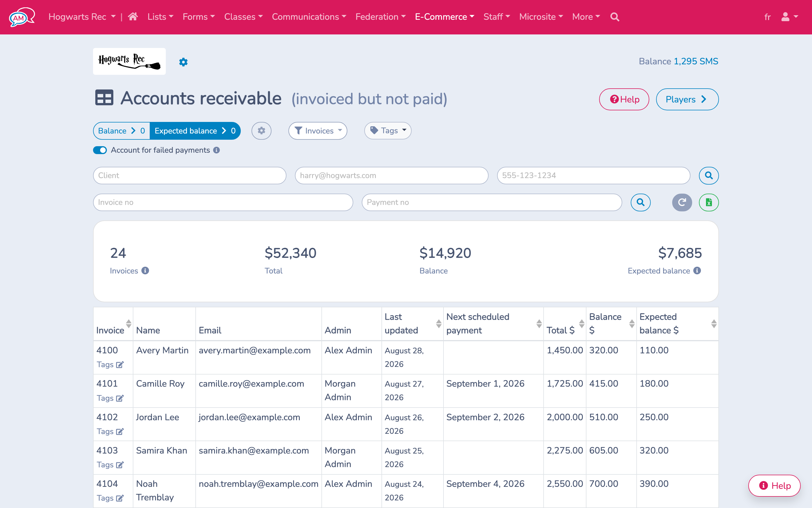Open the Federation menu
Image resolution: width=812 pixels, height=508 pixels.
click(381, 17)
